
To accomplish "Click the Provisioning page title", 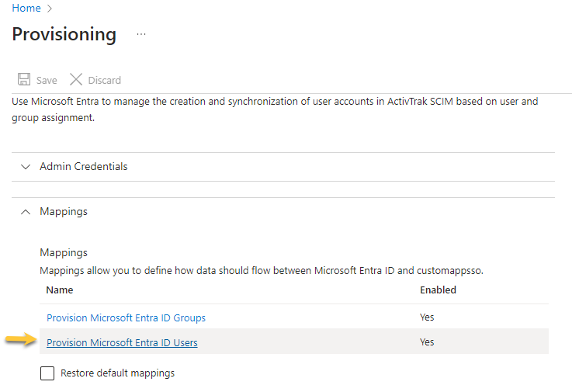I will (x=64, y=34).
